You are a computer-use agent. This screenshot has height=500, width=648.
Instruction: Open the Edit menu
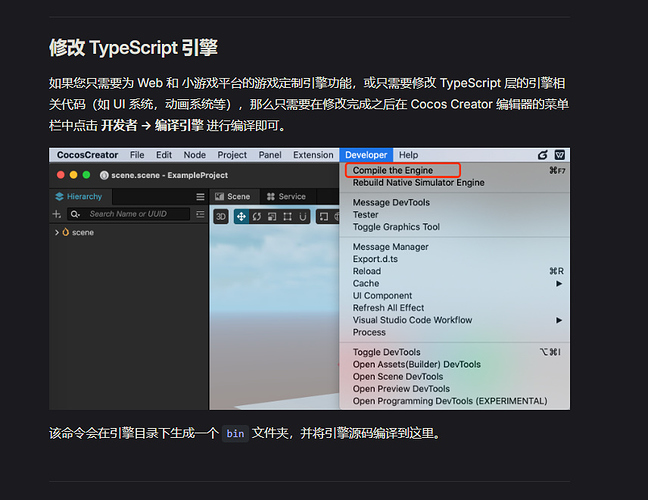click(164, 155)
